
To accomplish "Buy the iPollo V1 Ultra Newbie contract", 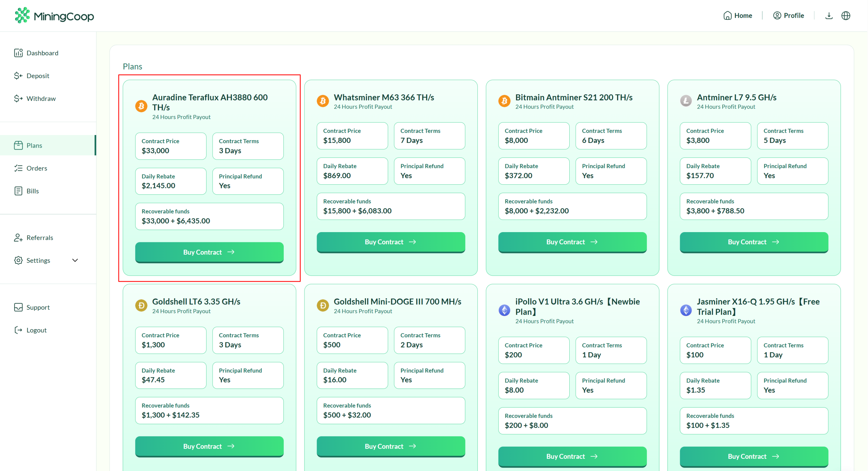I will pos(572,457).
